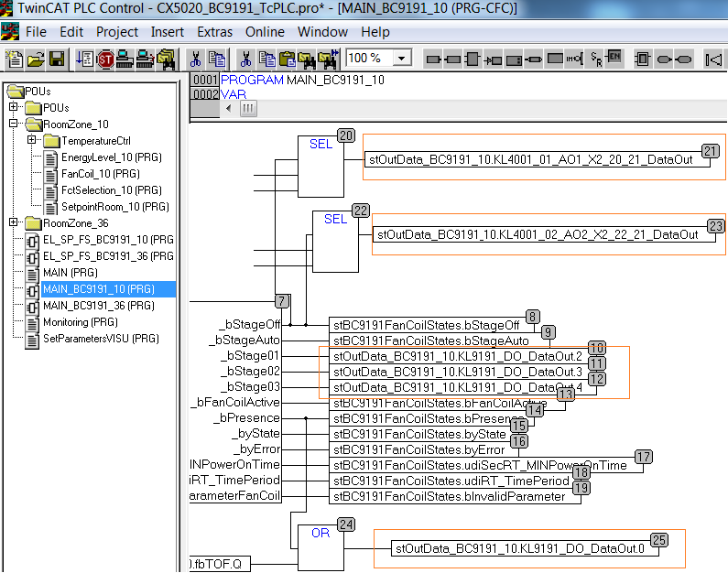Click the last toolbar icon at far right
The image size is (728, 573).
point(713,59)
